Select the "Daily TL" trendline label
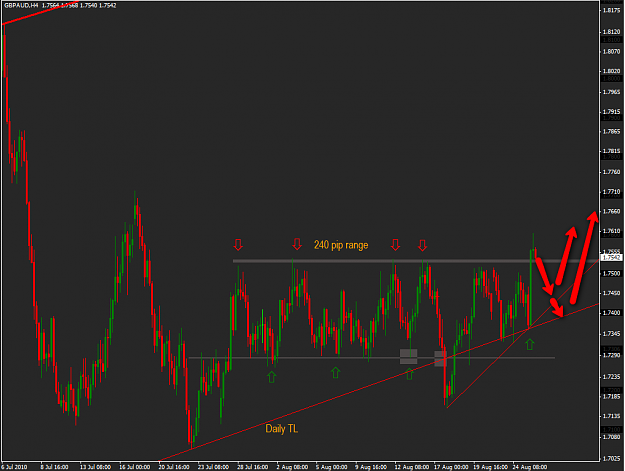This screenshot has width=625, height=471. (x=281, y=429)
